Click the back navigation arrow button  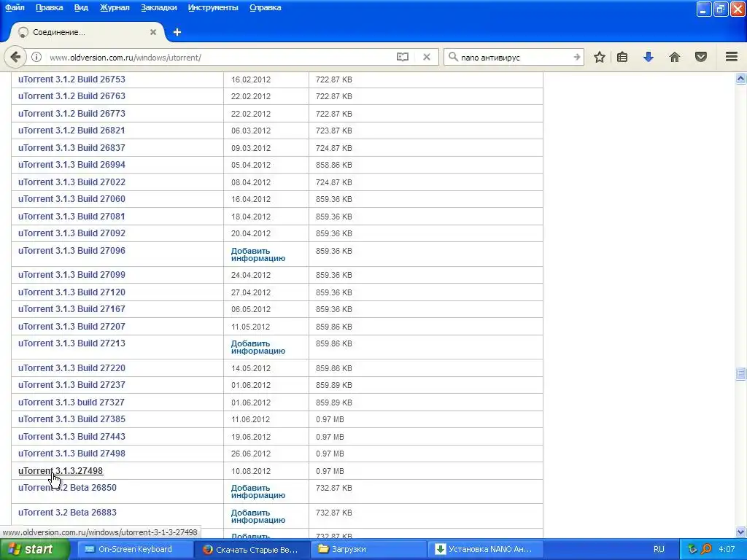(15, 57)
